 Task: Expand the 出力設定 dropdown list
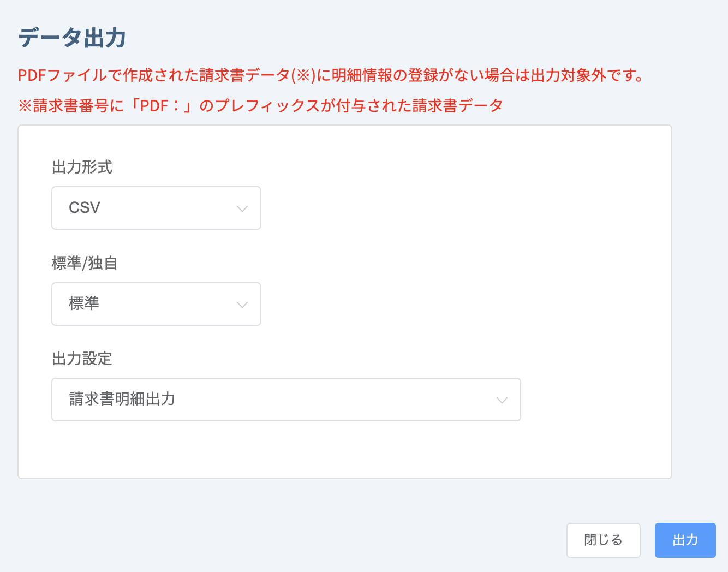[286, 400]
